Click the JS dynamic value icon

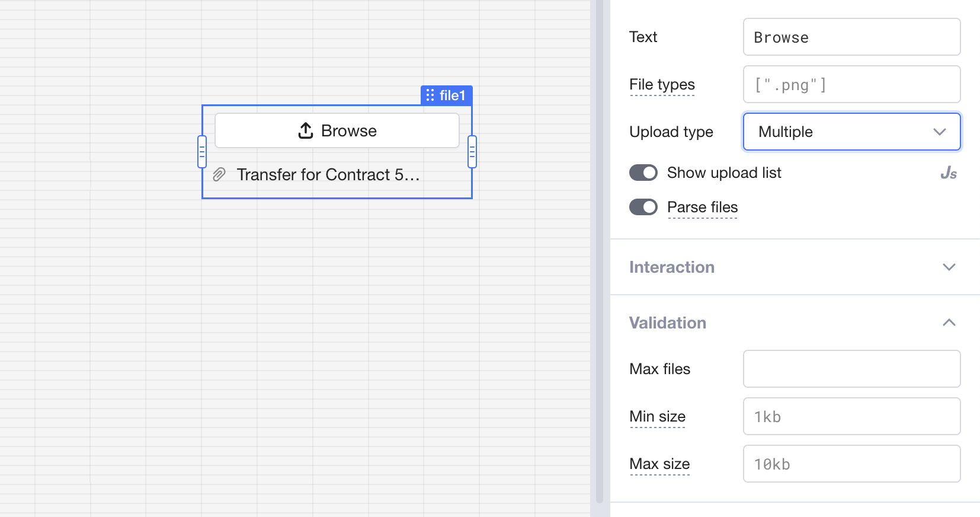(948, 173)
